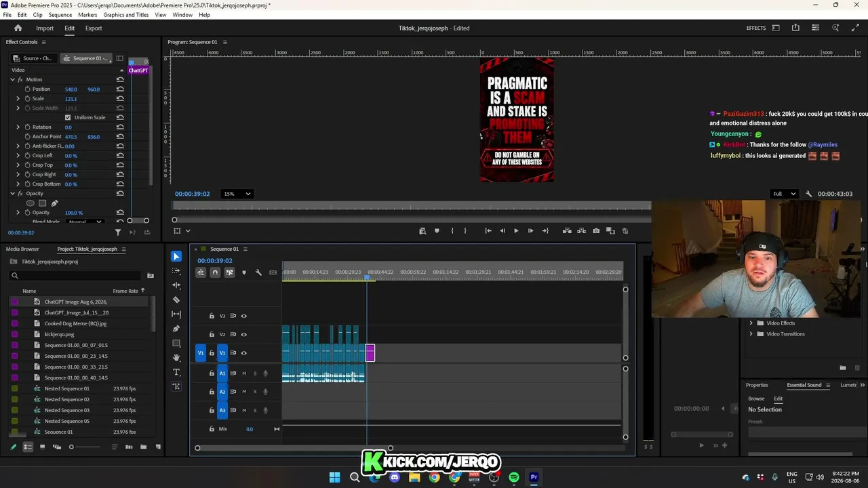Select the Hand tool
Screen dimensions: 868x488
[176, 357]
